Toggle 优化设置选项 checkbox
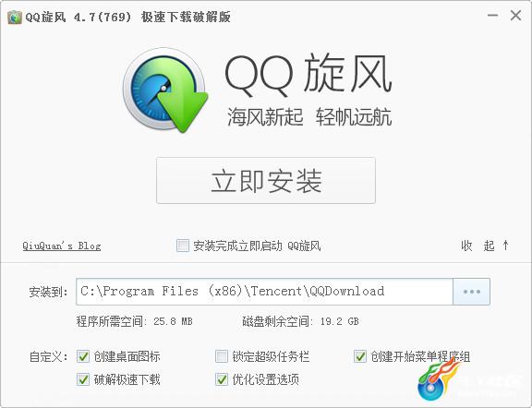 click(222, 379)
